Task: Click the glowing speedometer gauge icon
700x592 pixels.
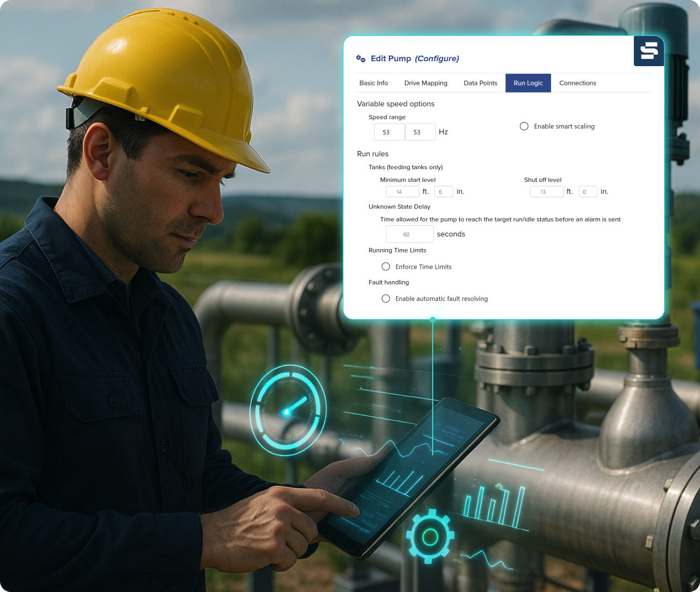Action: pos(288,411)
